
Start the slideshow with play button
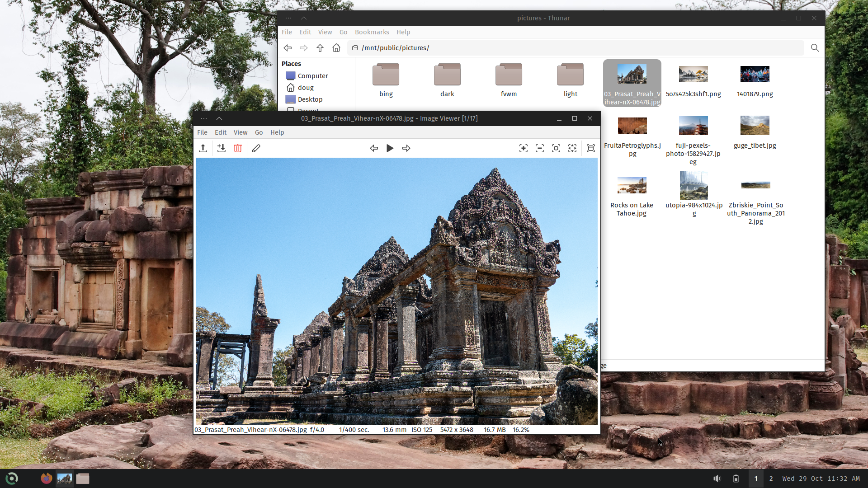(x=390, y=148)
